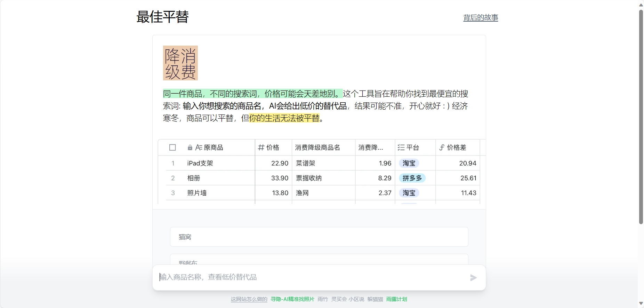Click the scrollbar up arrow
Screen dimensions: 644x308
pos(641,5)
